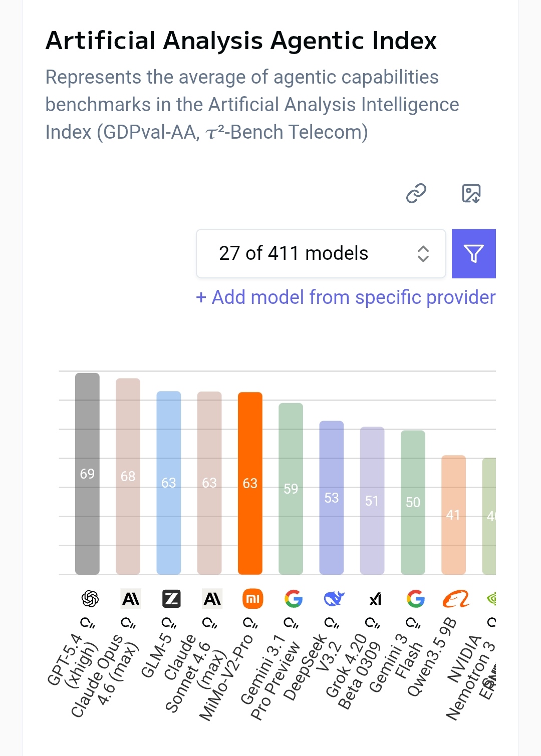Copy the chart link icon

pos(416,193)
